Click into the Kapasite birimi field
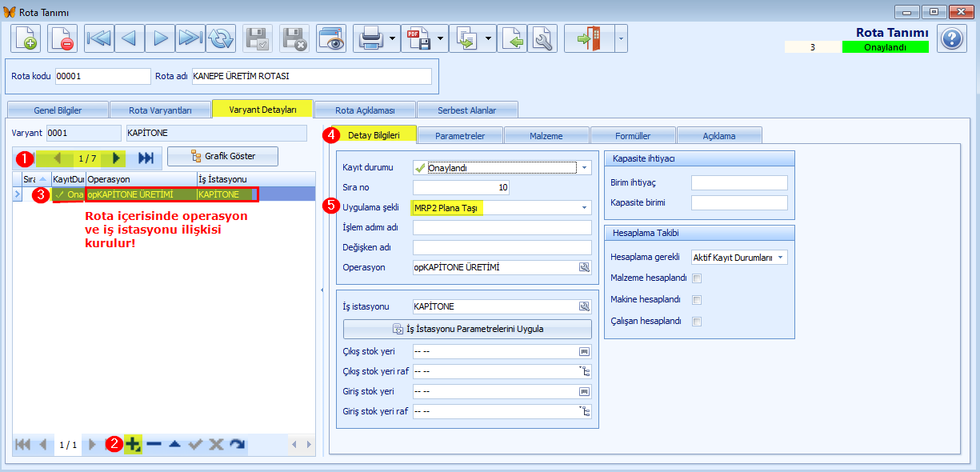Image resolution: width=980 pixels, height=472 pixels. point(739,203)
